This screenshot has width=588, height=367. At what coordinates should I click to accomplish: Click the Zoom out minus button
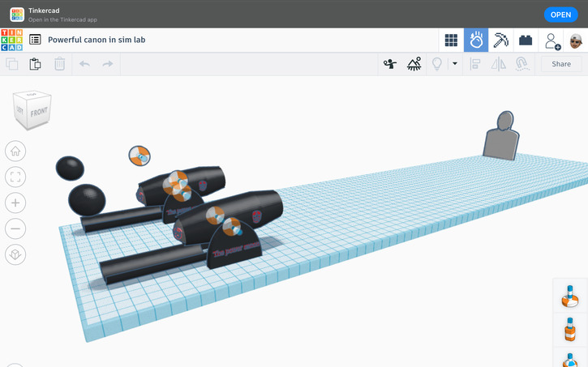(15, 228)
